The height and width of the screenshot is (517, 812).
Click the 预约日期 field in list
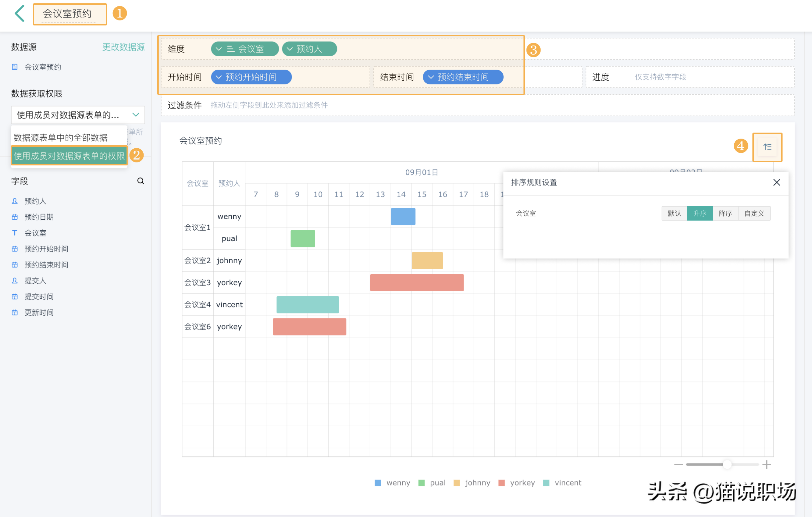39,217
